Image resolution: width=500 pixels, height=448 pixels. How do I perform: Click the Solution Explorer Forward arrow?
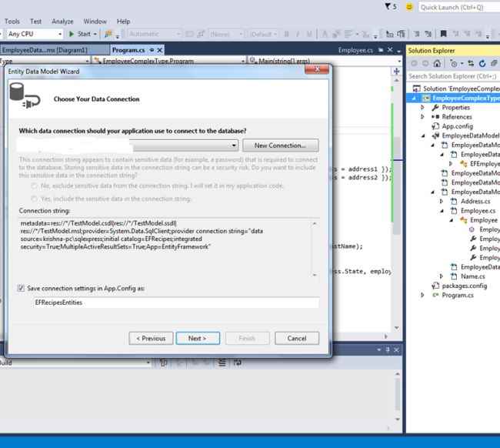(425, 63)
